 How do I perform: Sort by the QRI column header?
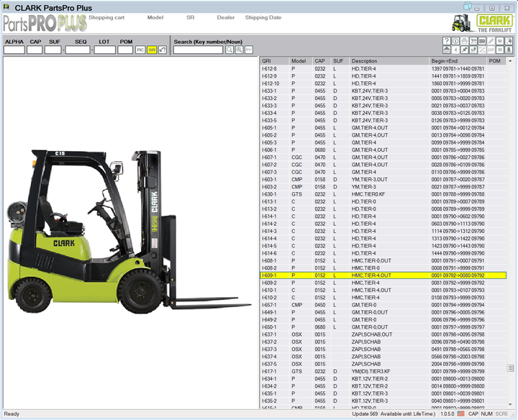274,60
